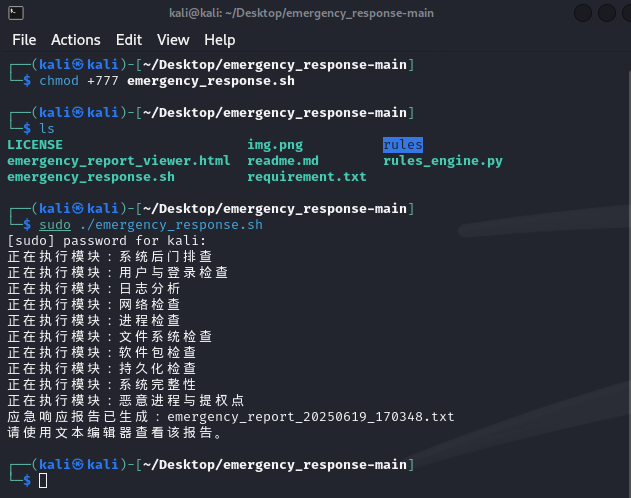
Task: Click the readme.md filename
Action: point(283,161)
